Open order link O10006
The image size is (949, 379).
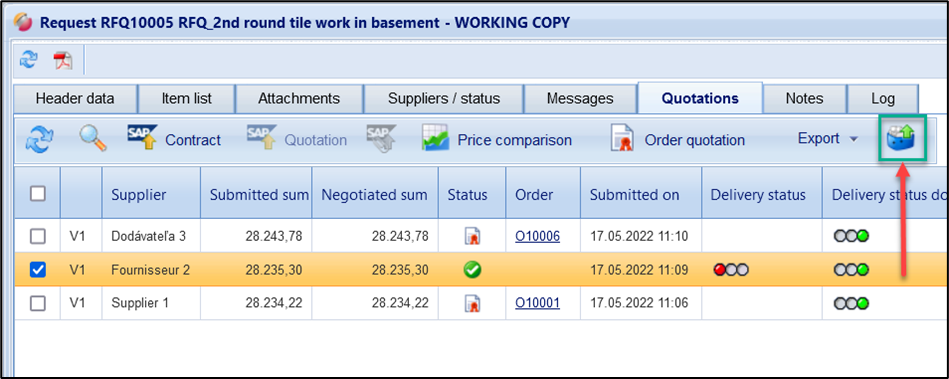(537, 236)
